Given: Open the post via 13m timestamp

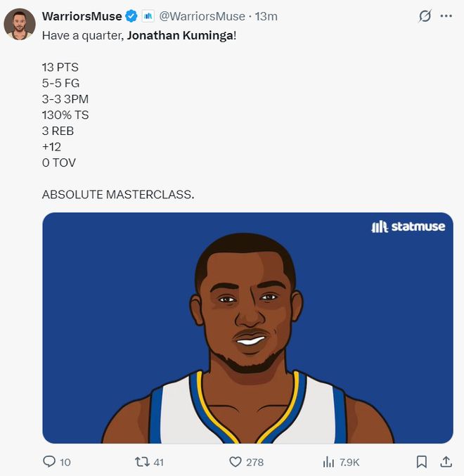Looking at the screenshot, I should [266, 16].
